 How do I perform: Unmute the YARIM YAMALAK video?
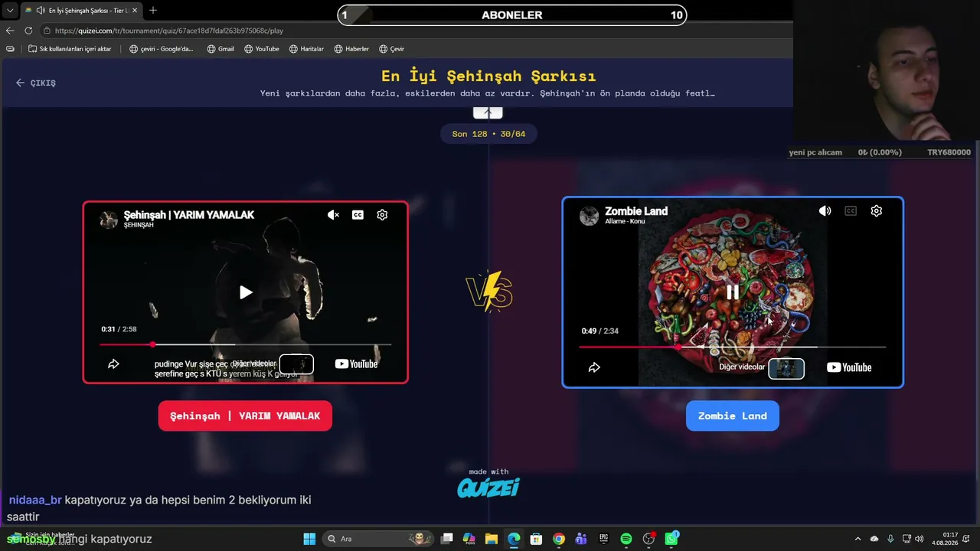[333, 215]
